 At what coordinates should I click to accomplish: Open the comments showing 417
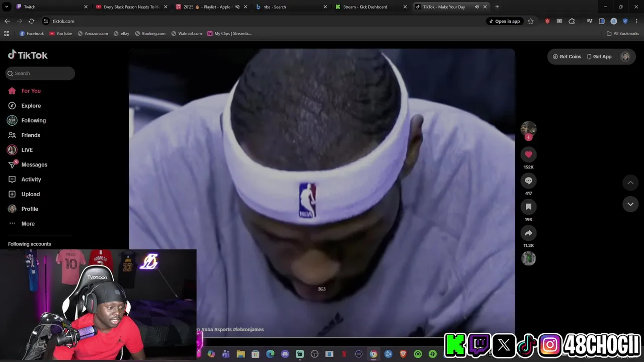click(528, 180)
